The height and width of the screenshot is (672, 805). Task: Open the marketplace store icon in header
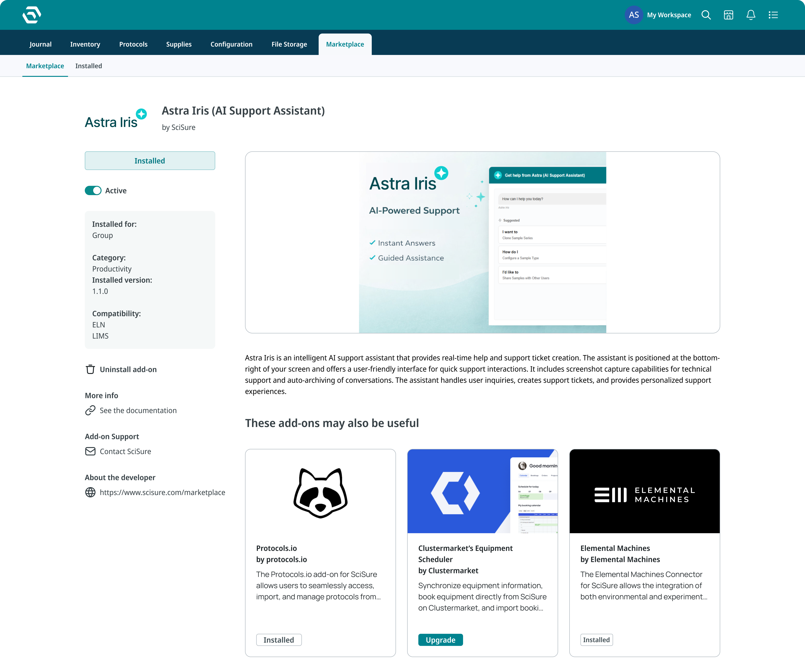click(728, 15)
